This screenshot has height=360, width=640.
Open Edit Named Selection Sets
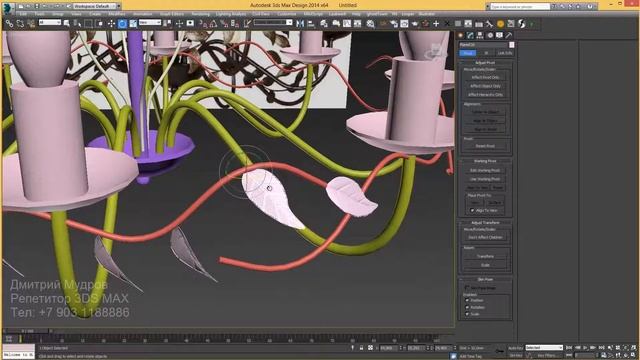[x=247, y=24]
